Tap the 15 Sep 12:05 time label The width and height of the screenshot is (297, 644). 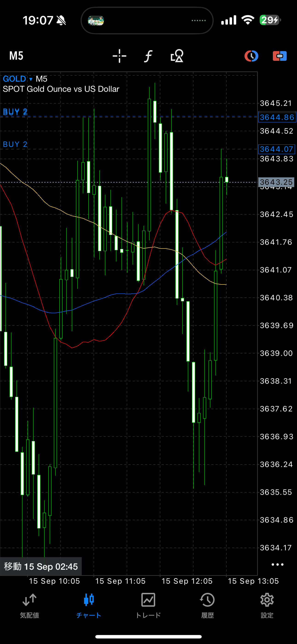187,581
